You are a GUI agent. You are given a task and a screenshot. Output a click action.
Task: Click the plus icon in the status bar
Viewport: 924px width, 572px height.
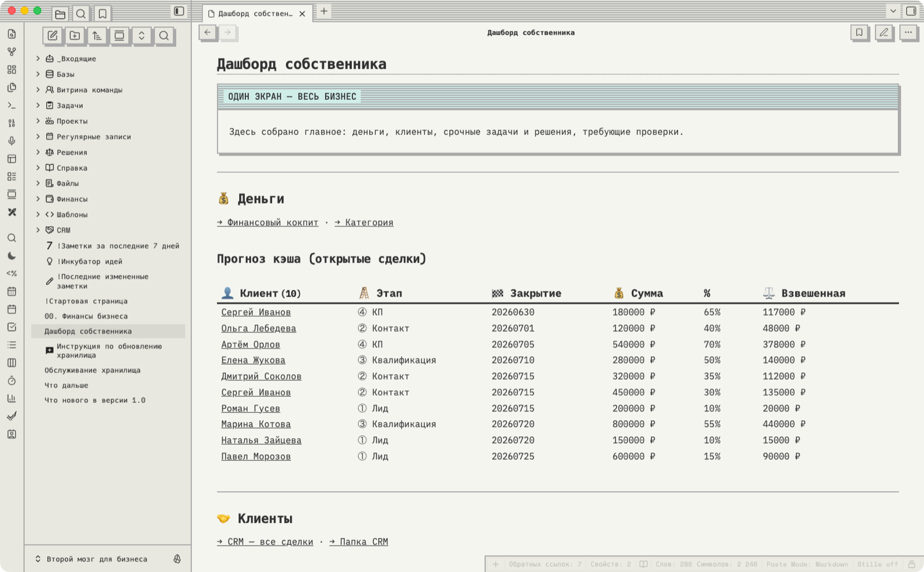(x=495, y=564)
